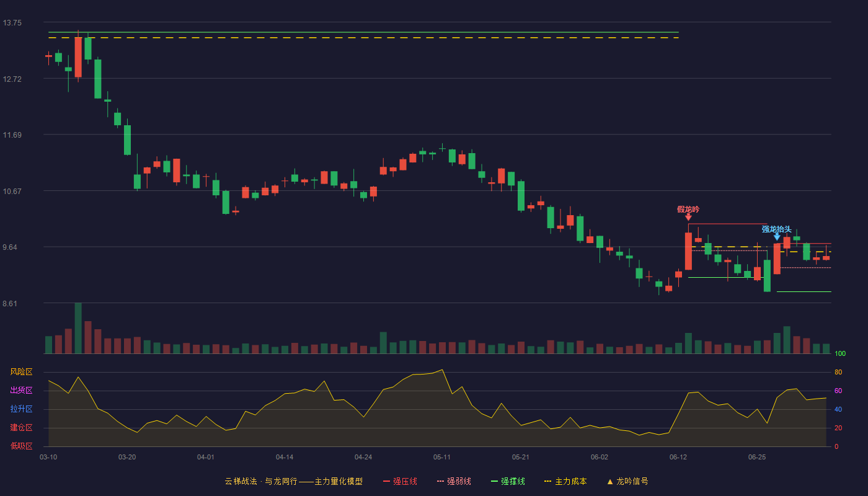Click the 强龙抬头 signal label
The image size is (868, 496).
coord(777,229)
